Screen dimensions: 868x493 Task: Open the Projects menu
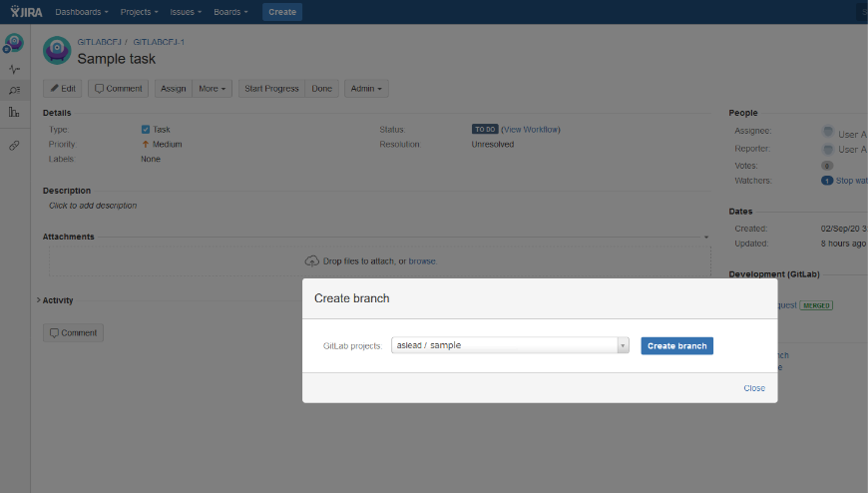tap(139, 12)
